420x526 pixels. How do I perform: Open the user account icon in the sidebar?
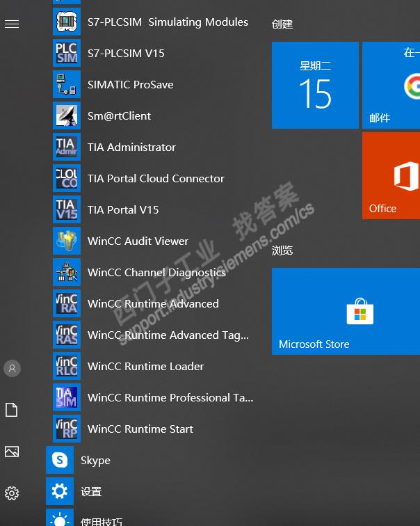point(12,368)
